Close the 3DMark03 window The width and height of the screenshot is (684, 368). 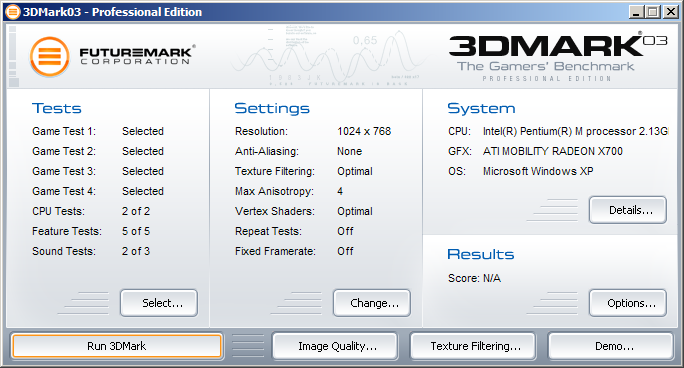tap(670, 12)
